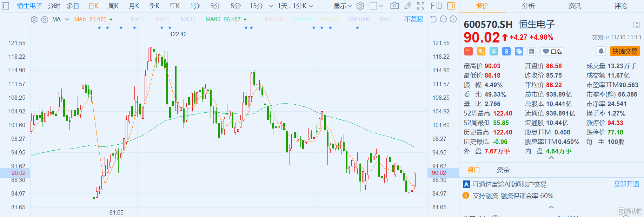Viewport: 644px width, 217px height.
Task: Open the 显示 display dropdown
Action: pyautogui.click(x=343, y=6)
